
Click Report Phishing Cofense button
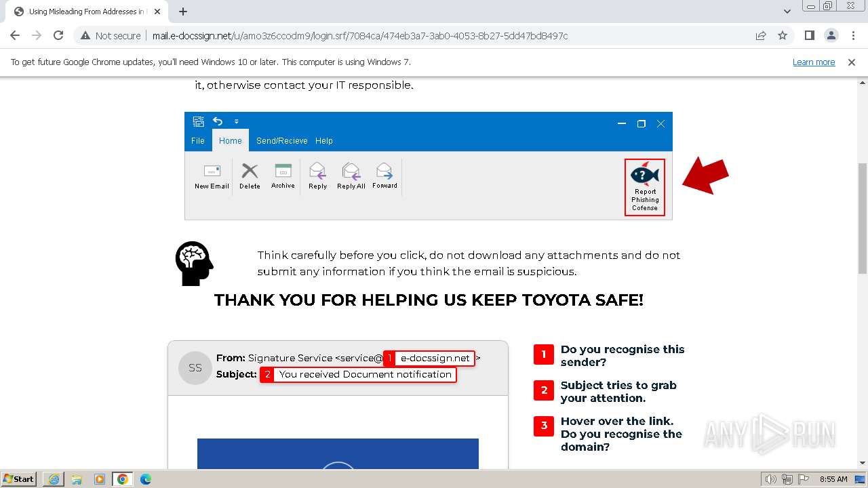click(x=645, y=188)
